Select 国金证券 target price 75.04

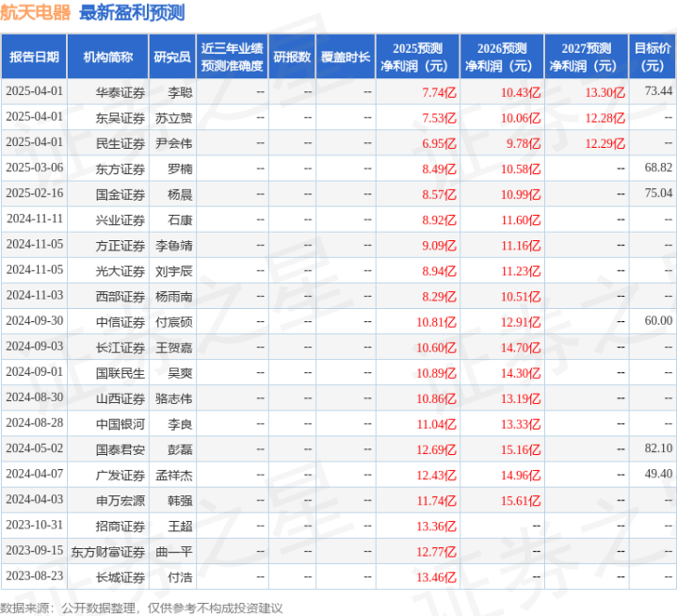coord(658,193)
